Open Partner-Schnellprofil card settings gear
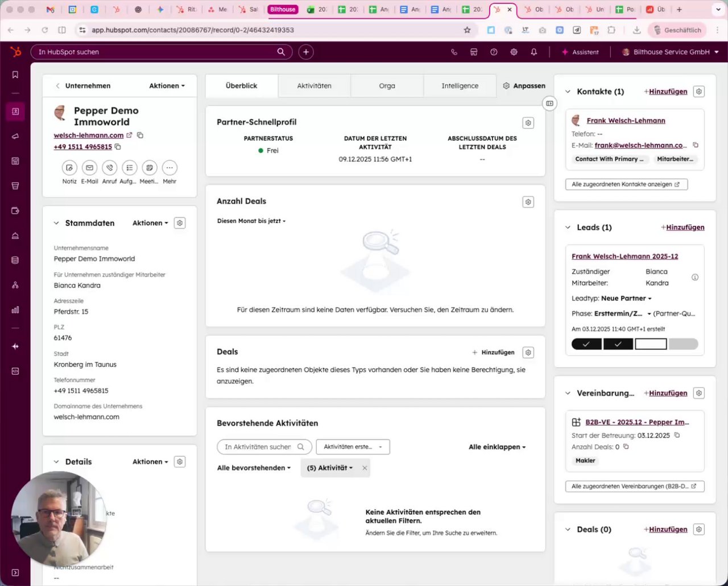Viewport: 728px width, 586px height. (528, 123)
